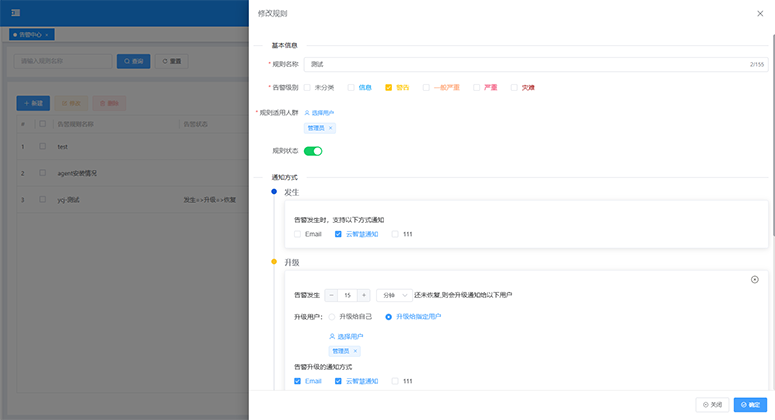The height and width of the screenshot is (420, 775).
Task: Remove 管理员 tag in the 升级 section
Action: 355,351
